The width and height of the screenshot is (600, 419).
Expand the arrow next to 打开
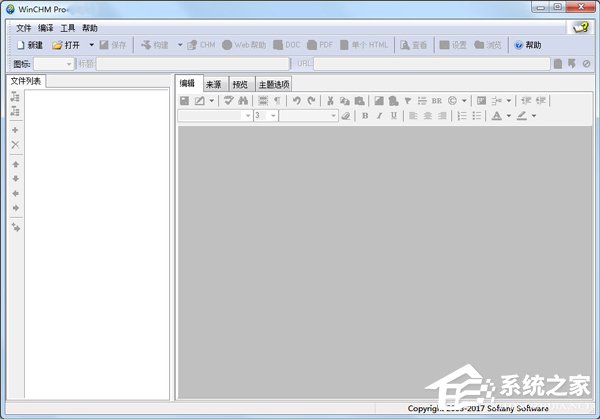tap(91, 45)
